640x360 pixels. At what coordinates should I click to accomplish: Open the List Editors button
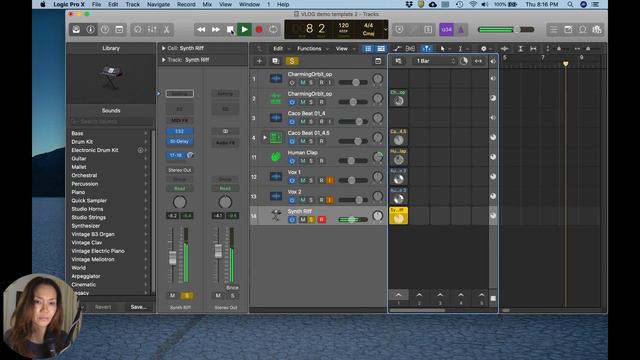click(553, 29)
